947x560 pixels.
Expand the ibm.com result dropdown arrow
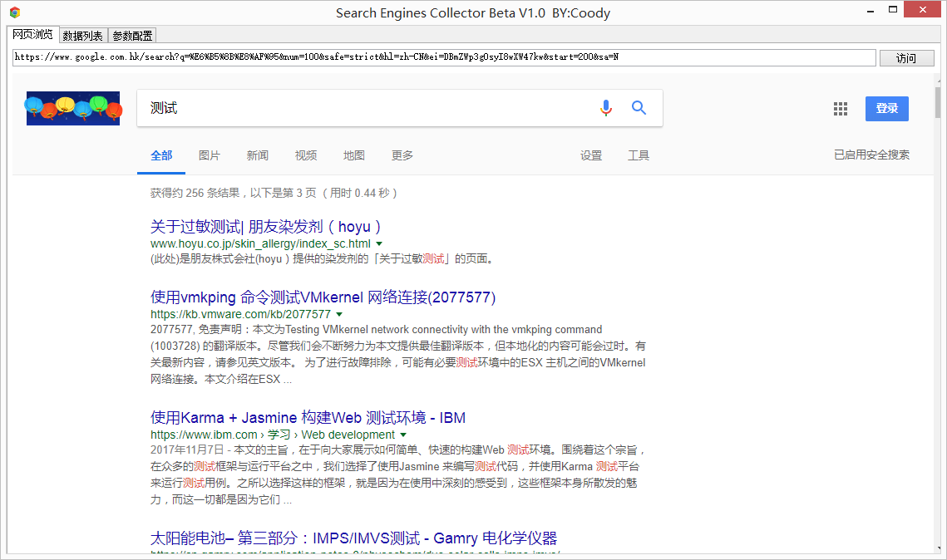(x=403, y=435)
